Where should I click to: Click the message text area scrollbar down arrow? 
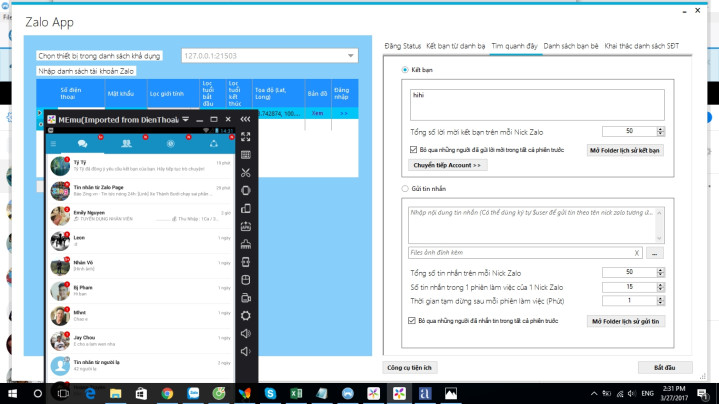click(x=659, y=238)
